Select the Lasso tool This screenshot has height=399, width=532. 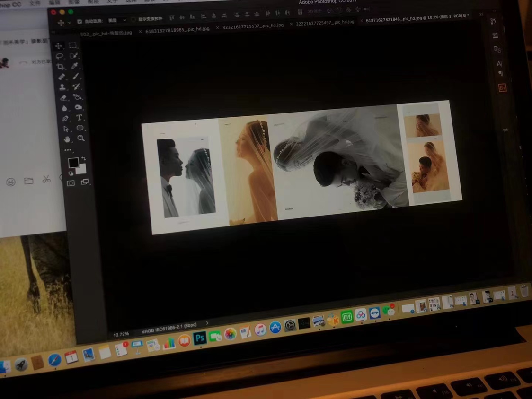coord(60,56)
